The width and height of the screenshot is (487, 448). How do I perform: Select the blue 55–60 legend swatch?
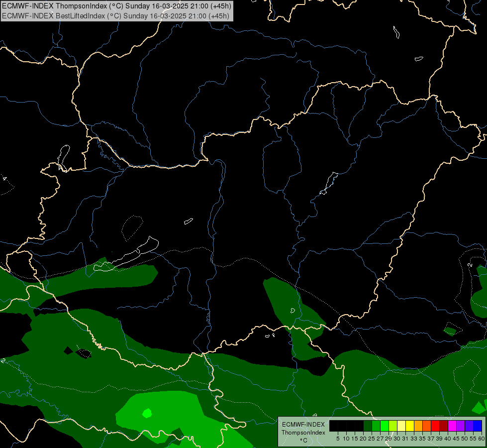(477, 426)
